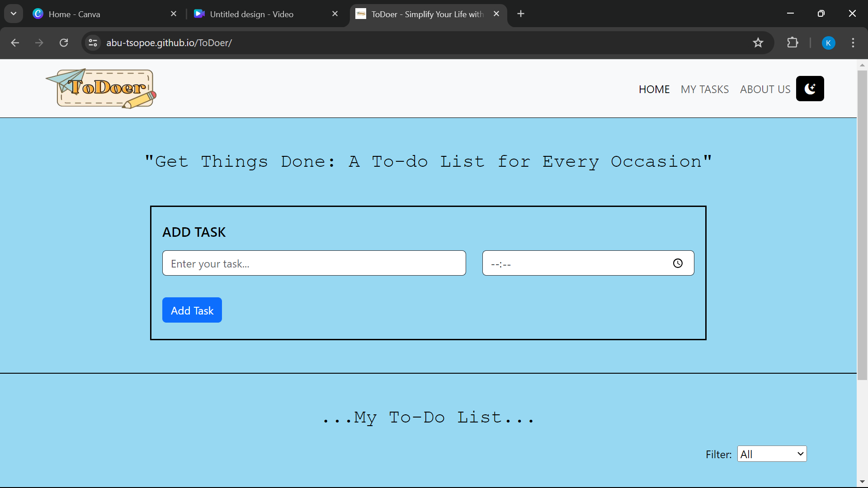
Task: Click the Enter your task input field
Action: pyautogui.click(x=314, y=263)
